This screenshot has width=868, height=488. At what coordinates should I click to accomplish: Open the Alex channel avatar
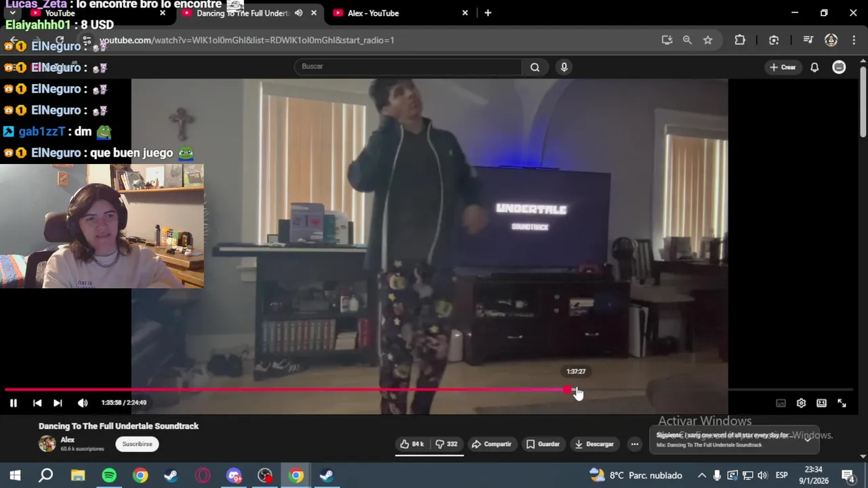tap(47, 444)
